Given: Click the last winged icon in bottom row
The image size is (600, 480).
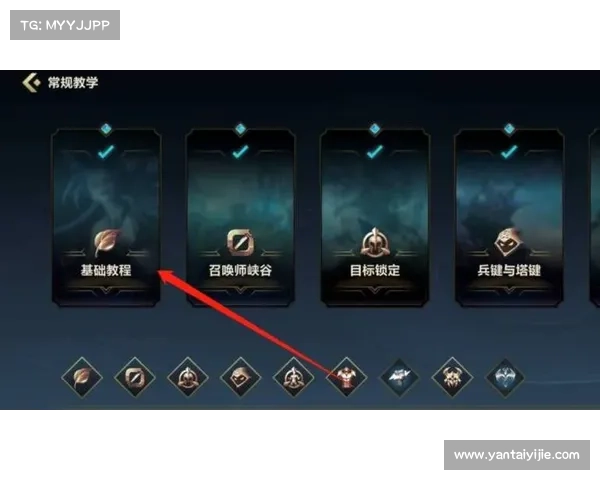Looking at the screenshot, I should click(x=505, y=377).
